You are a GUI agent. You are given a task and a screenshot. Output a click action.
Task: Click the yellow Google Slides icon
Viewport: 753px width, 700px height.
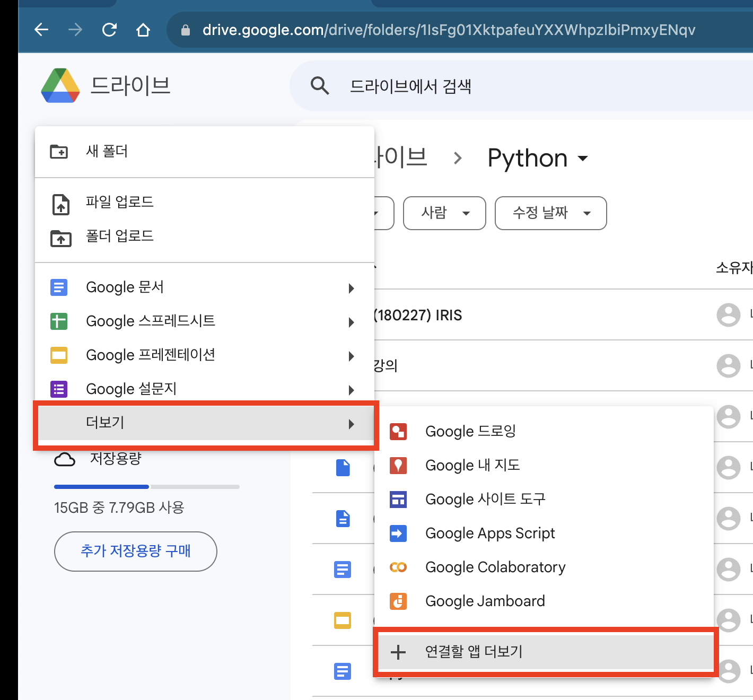coord(59,355)
